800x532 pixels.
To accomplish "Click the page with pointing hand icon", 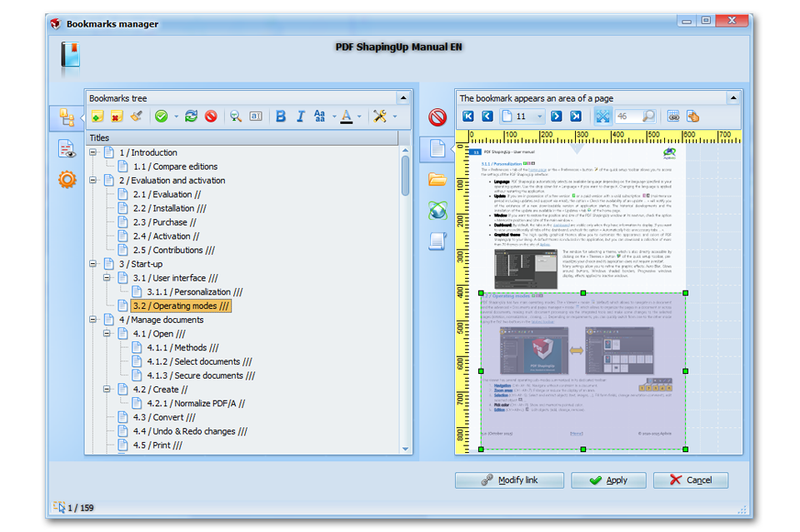I will (692, 117).
